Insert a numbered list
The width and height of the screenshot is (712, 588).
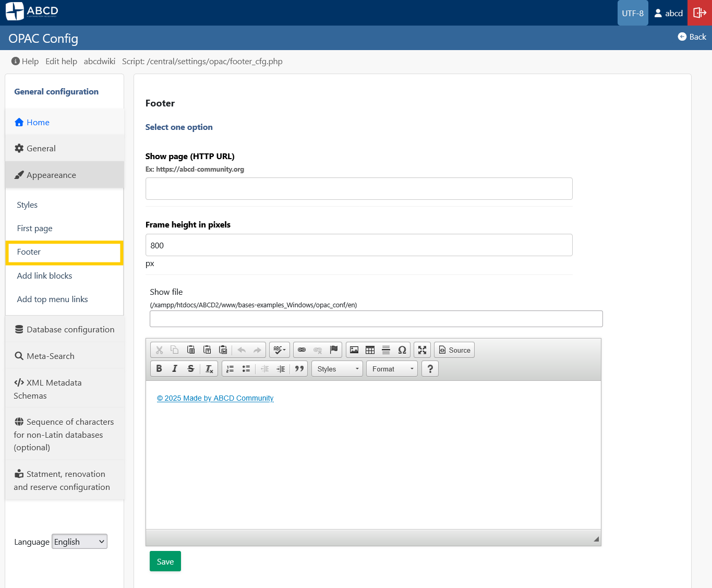[x=230, y=368]
